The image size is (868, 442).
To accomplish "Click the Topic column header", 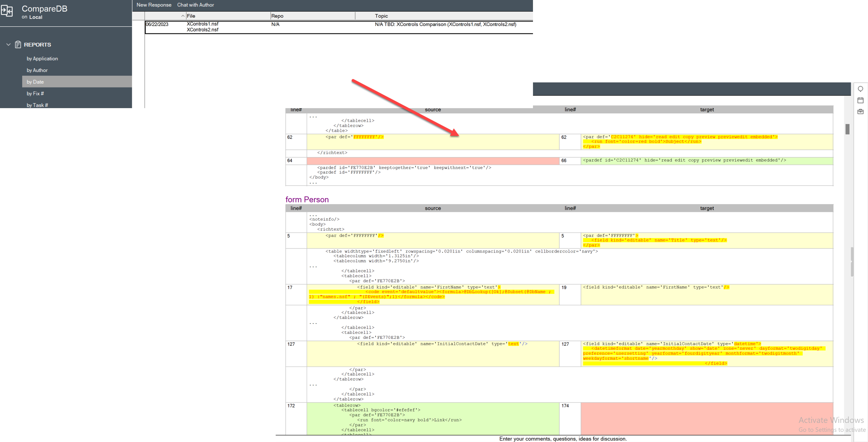I will tap(381, 16).
